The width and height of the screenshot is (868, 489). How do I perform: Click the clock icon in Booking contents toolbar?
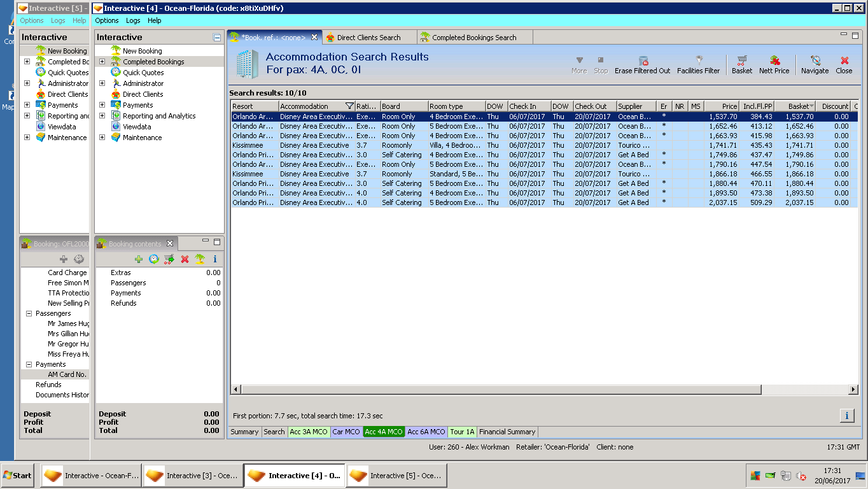click(154, 259)
